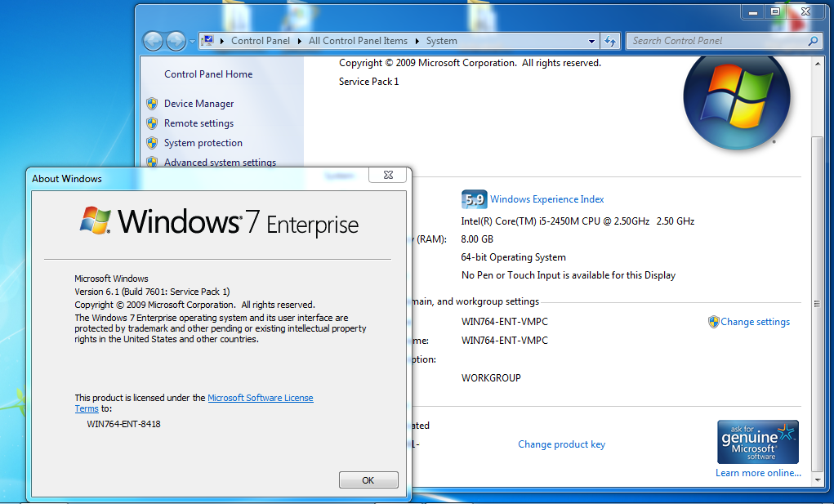The image size is (834, 504).
Task: Open recent pages dropdown beside navigation arrows
Action: (192, 42)
